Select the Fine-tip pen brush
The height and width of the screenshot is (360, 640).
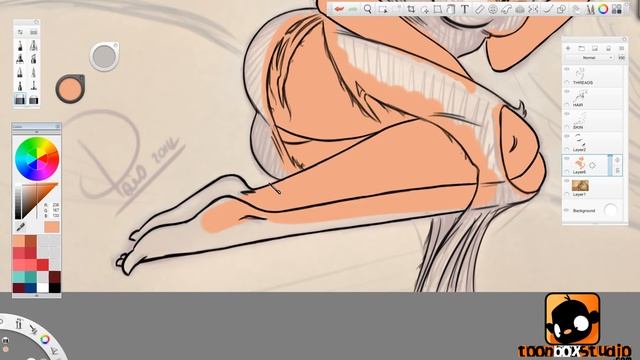tap(33, 73)
